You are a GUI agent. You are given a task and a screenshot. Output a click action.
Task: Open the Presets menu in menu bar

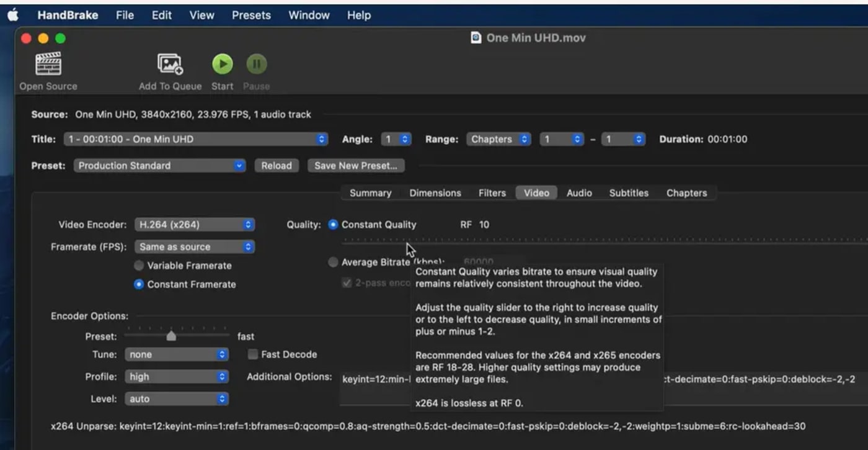coord(251,16)
